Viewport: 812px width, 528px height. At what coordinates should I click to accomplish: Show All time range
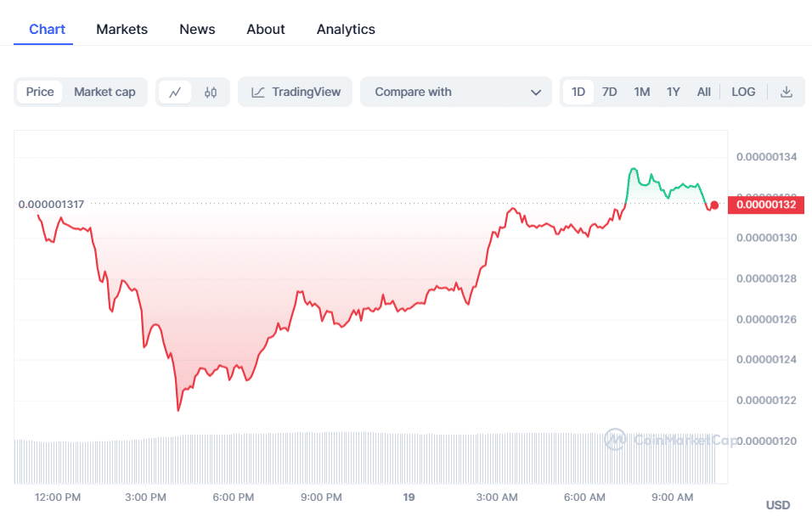click(x=703, y=93)
